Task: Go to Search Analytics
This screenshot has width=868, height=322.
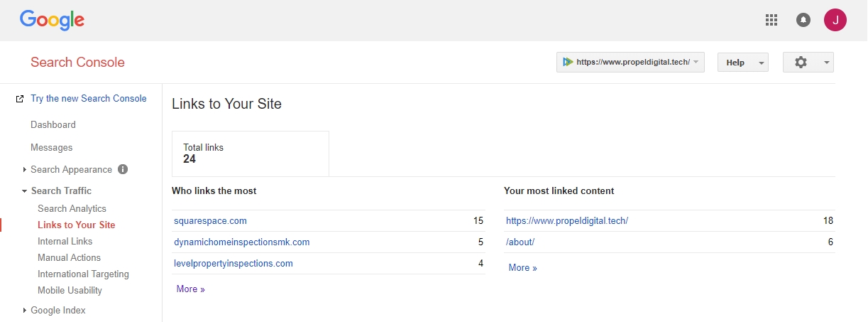Action: pos(72,208)
